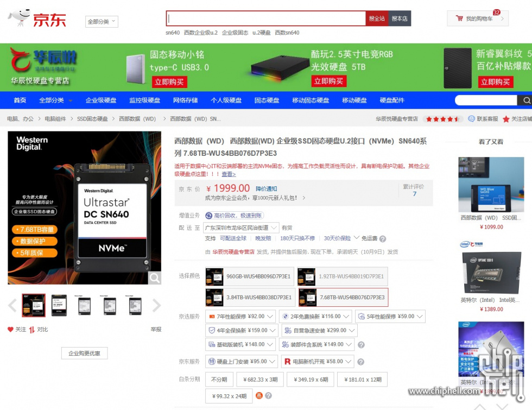Image resolution: width=532 pixels, height=410 pixels.
Task: Choose 不分期 no installment option
Action: click(219, 380)
